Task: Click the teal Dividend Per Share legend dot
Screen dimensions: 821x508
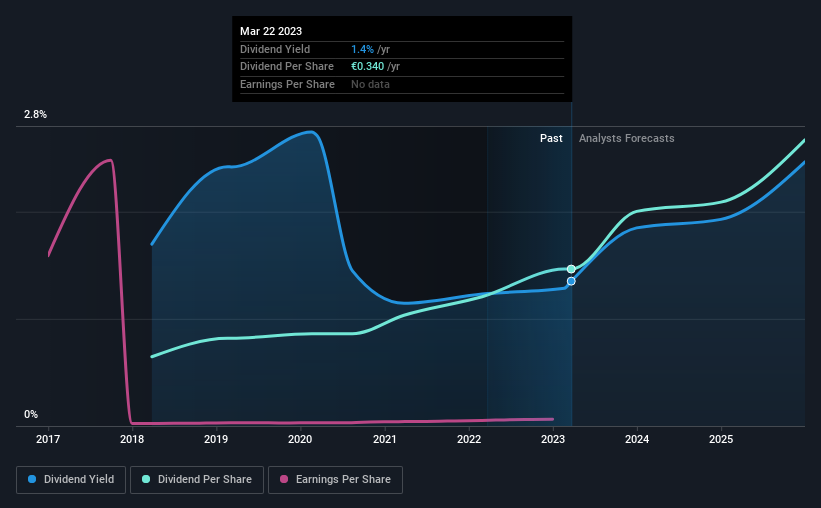Action: [x=146, y=479]
